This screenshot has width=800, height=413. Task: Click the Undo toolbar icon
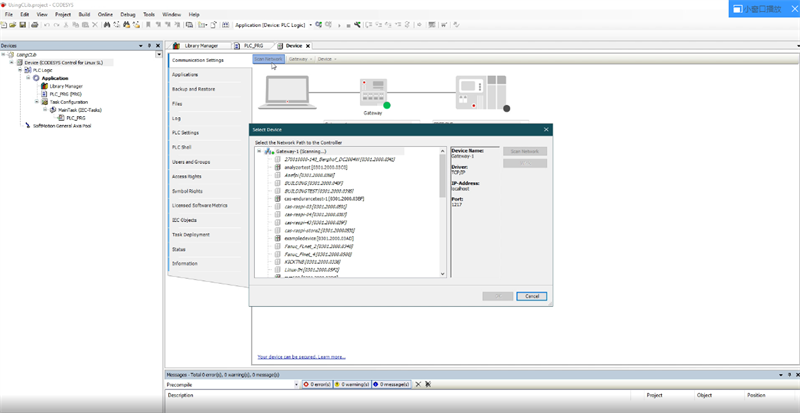[x=46, y=25]
